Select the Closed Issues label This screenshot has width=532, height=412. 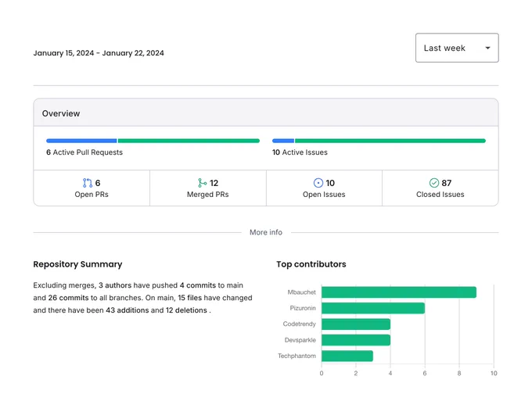[440, 195]
